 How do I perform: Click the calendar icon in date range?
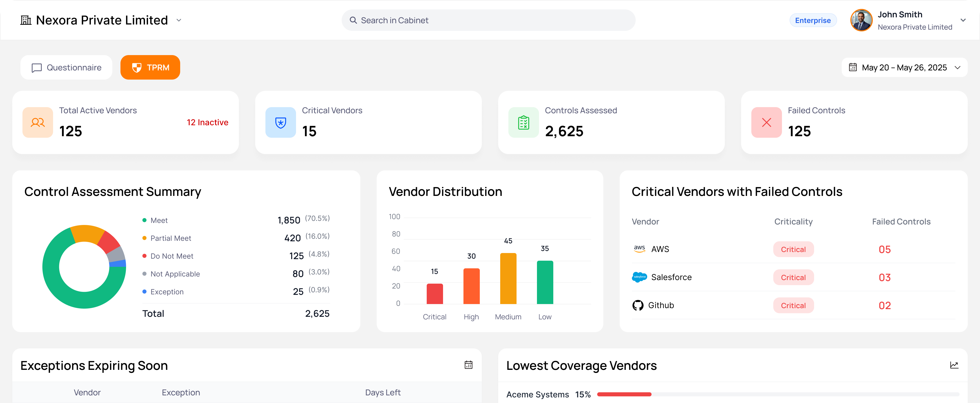853,67
